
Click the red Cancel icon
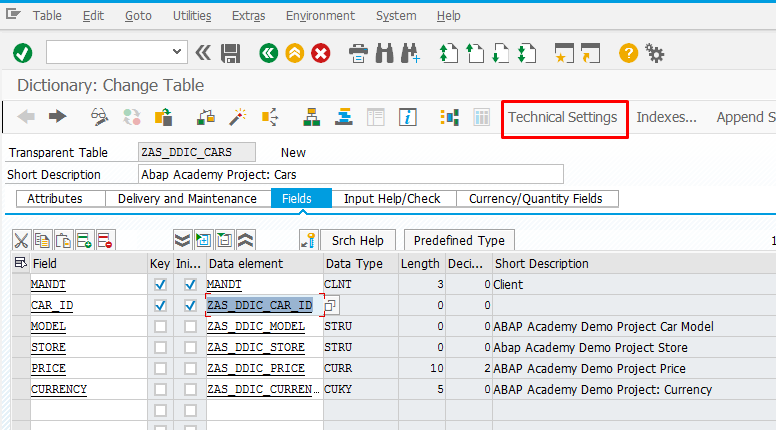click(321, 53)
